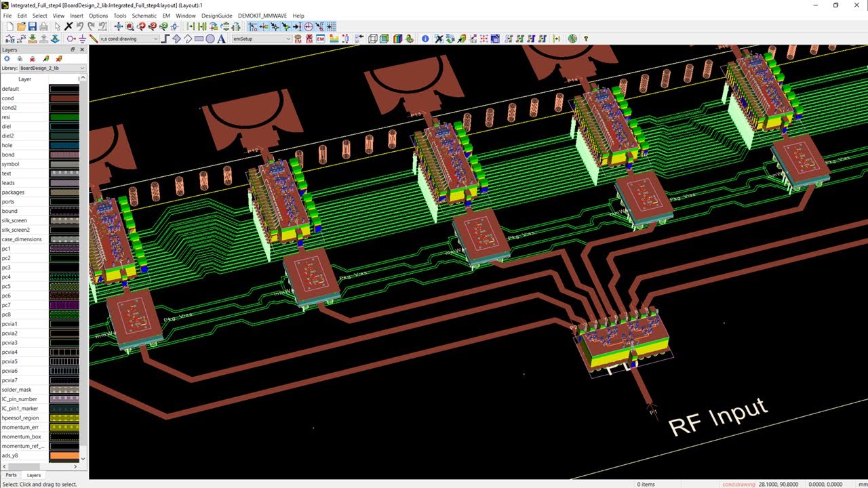Open the File menu

7,16
